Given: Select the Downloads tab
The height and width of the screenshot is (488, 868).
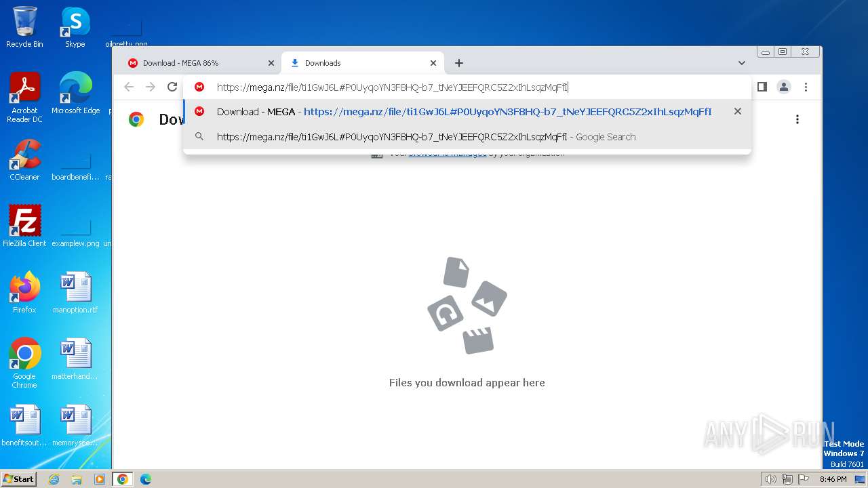Looking at the screenshot, I should 363,63.
